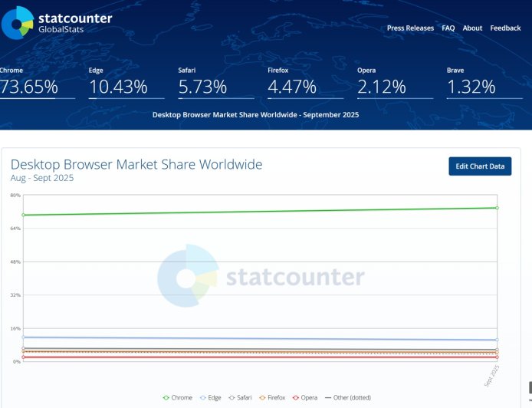This screenshot has height=408, width=532.
Task: Click the statcounter GlobalStats logo
Action: (x=57, y=22)
